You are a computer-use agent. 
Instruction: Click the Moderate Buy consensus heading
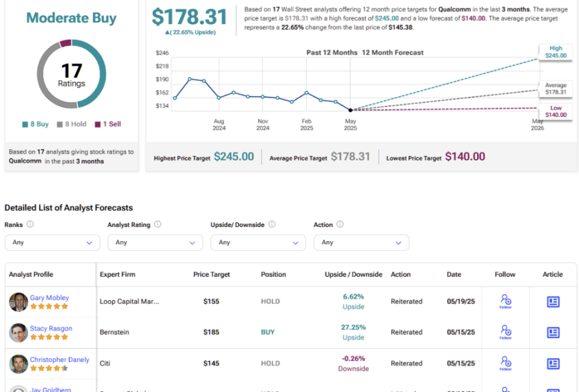[71, 18]
